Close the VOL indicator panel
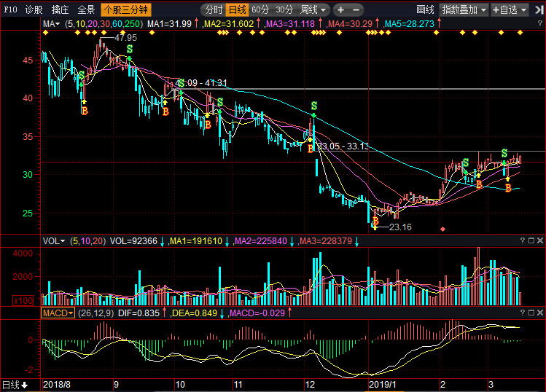 [540, 240]
